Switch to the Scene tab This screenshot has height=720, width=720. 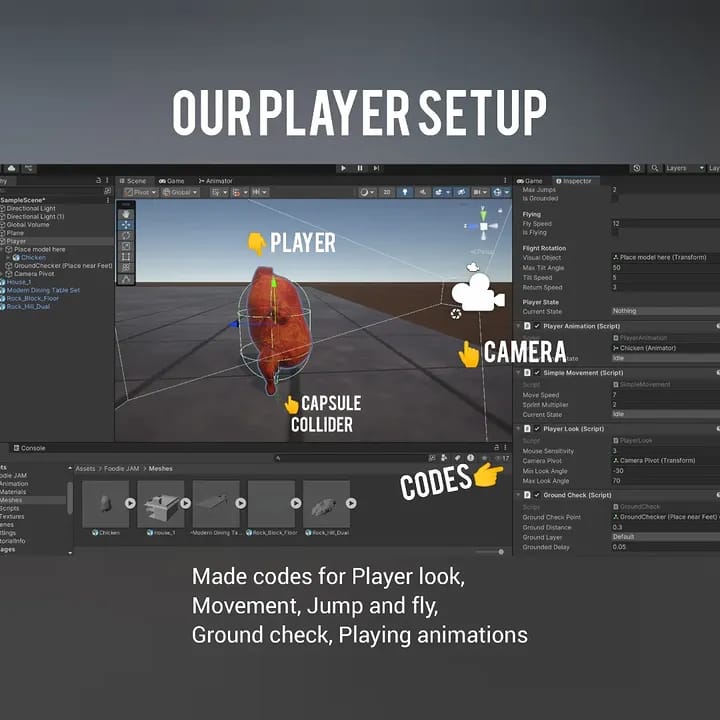point(133,181)
